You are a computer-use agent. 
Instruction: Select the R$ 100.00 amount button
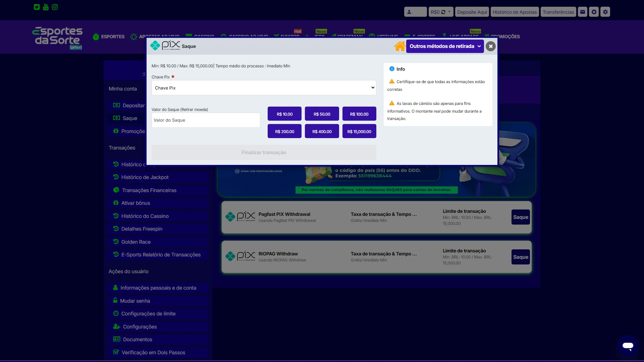click(359, 114)
